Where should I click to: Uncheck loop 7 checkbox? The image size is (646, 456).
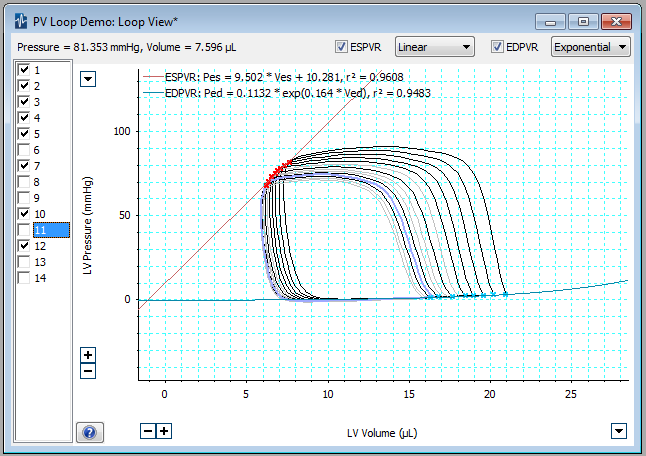[x=24, y=166]
